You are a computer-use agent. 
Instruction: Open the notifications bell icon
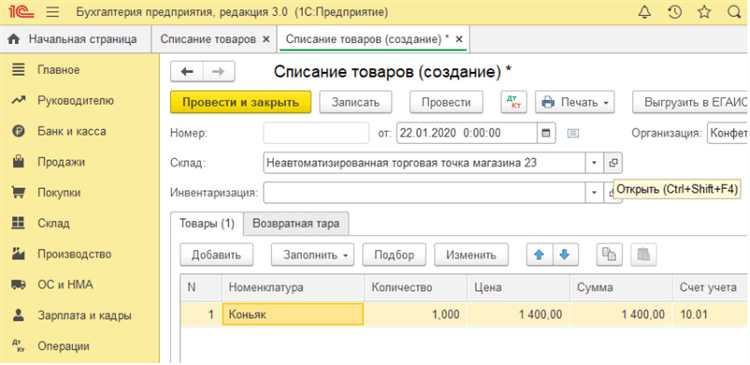[x=645, y=12]
